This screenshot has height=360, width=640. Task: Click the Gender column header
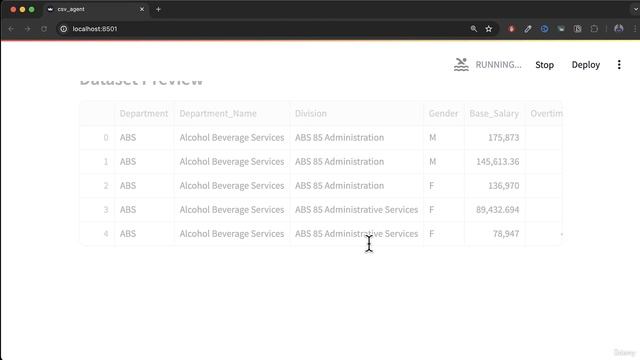tap(443, 113)
